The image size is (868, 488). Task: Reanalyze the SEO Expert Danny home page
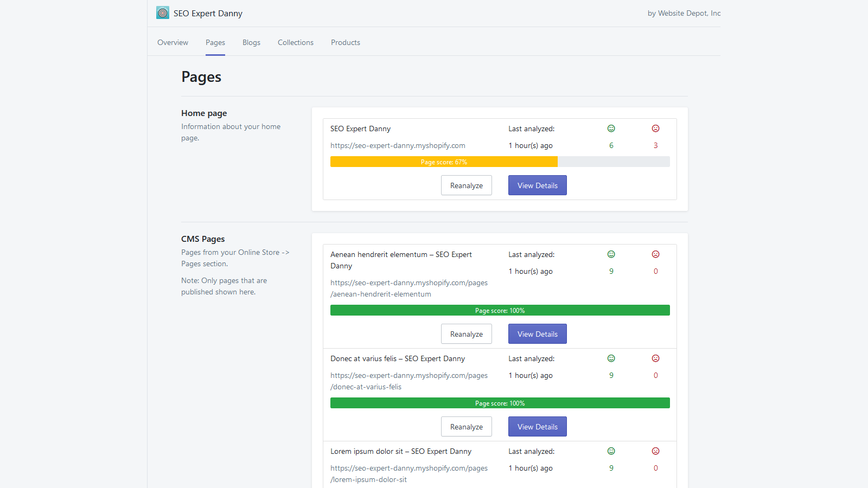(x=467, y=185)
